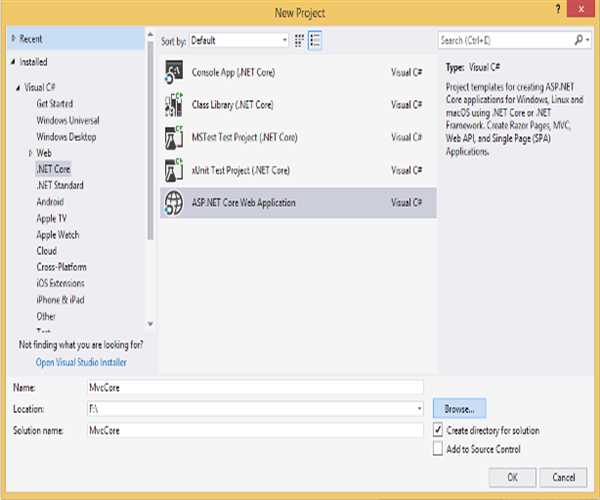The image size is (600, 500).
Task: Click the ASP.NET Core Web Application globe icon
Action: tap(173, 202)
